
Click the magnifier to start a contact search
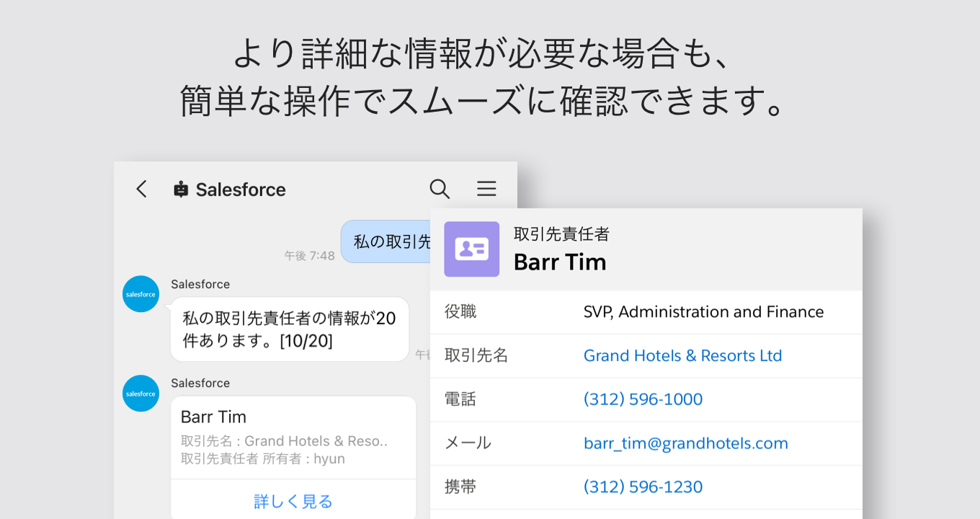[x=440, y=189]
